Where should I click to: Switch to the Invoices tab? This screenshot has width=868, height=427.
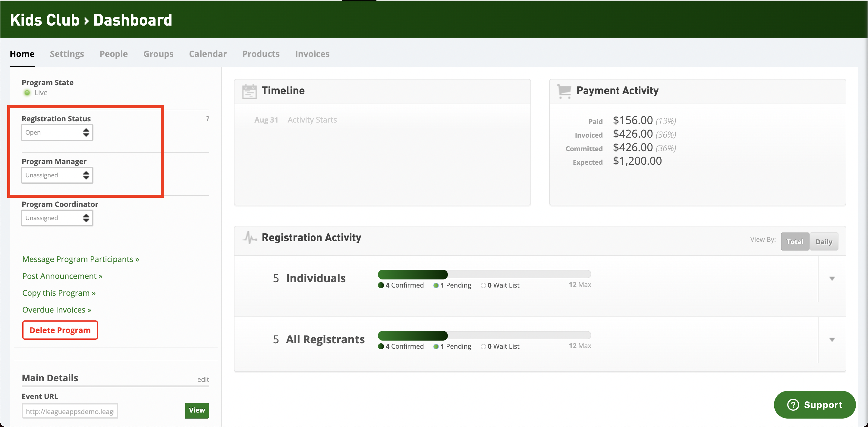[312, 54]
